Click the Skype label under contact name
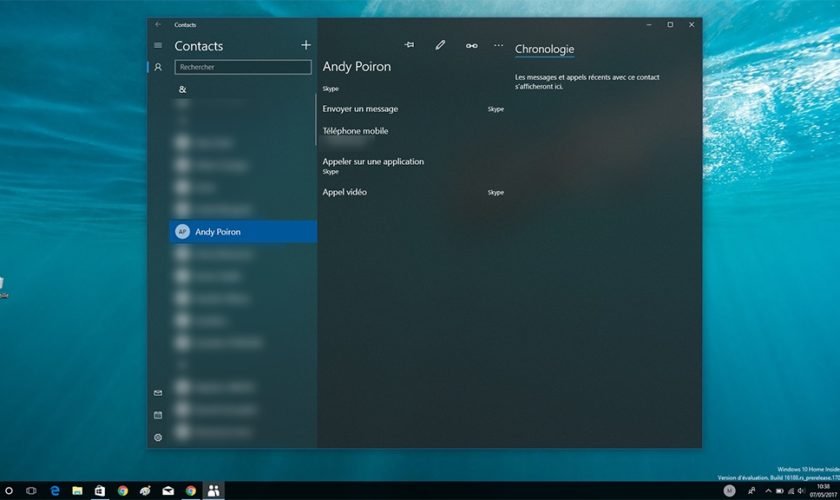This screenshot has height=500, width=840. [331, 89]
